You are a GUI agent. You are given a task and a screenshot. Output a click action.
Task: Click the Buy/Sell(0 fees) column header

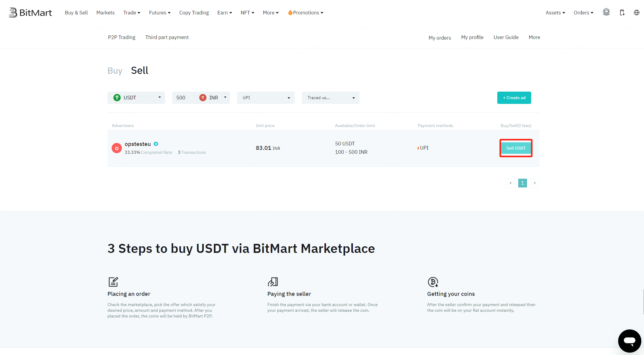point(516,126)
